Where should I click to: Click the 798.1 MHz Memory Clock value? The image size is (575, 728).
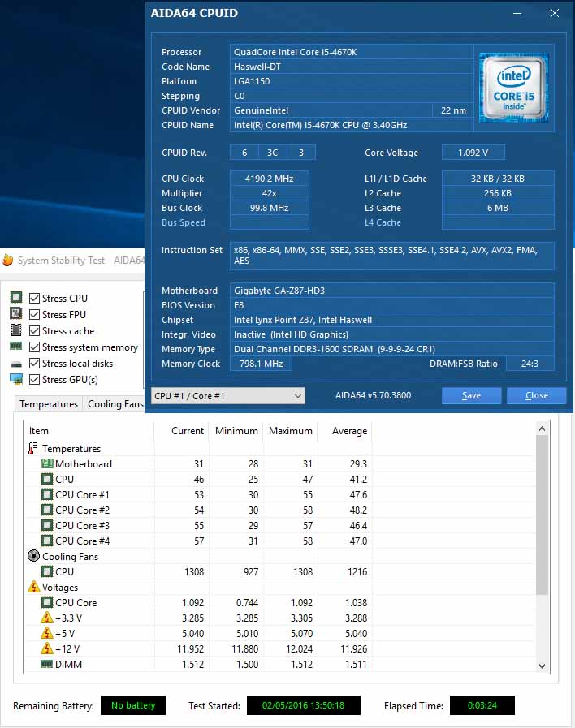(x=261, y=364)
